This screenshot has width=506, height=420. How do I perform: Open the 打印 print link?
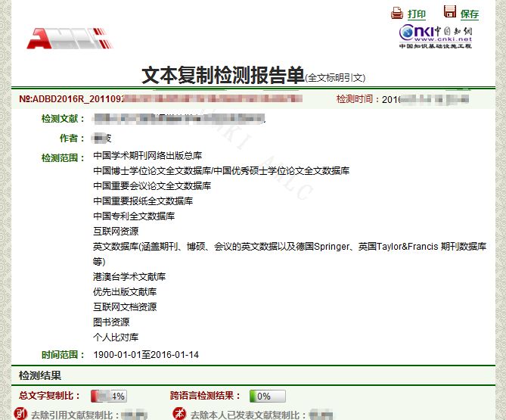click(x=417, y=14)
